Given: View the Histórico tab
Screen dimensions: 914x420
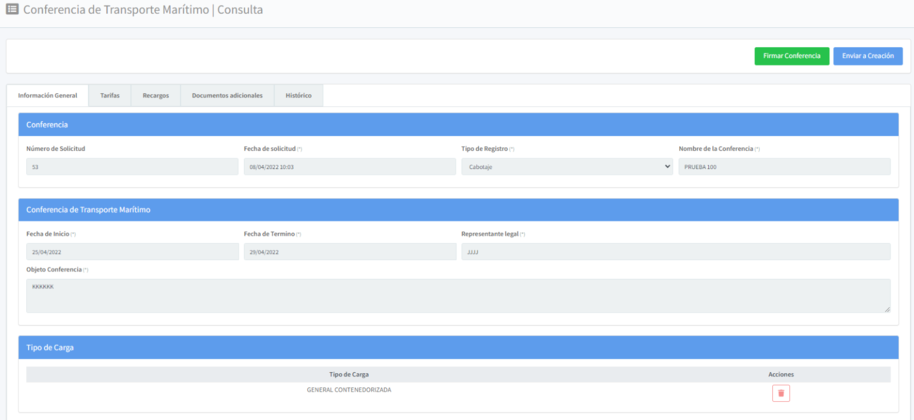Looking at the screenshot, I should tap(298, 96).
